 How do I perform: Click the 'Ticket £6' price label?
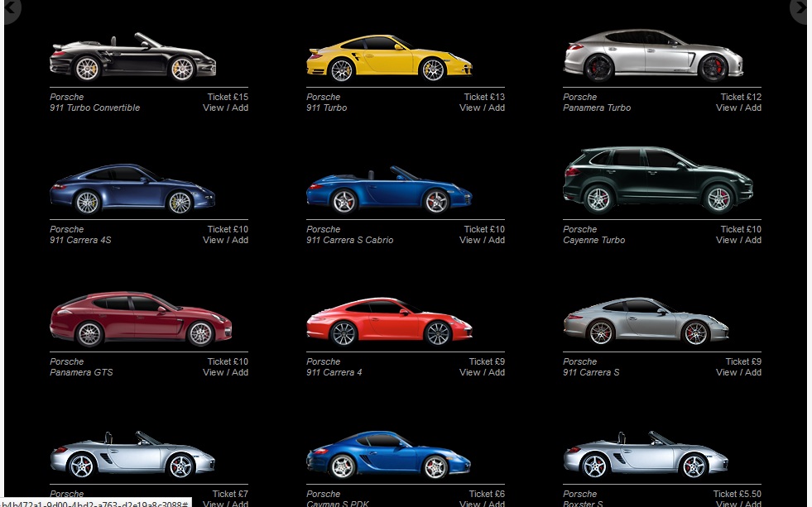coord(487,494)
